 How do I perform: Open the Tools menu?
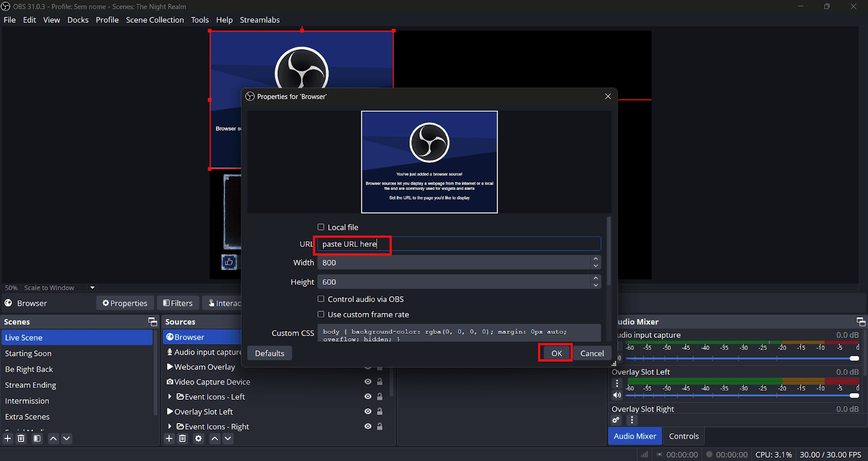tap(200, 20)
